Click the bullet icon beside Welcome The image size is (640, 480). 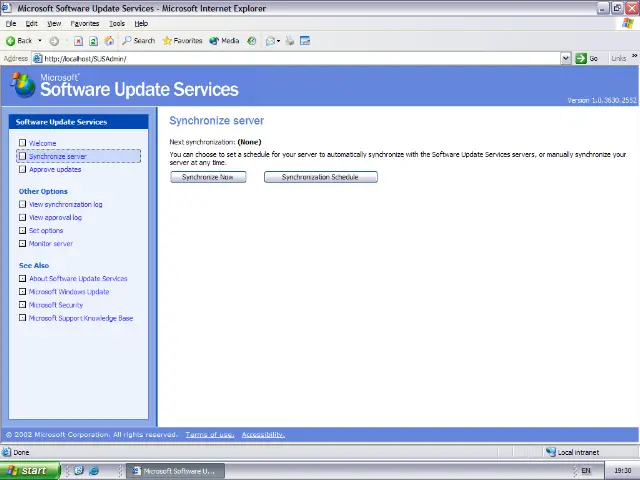tap(22, 143)
